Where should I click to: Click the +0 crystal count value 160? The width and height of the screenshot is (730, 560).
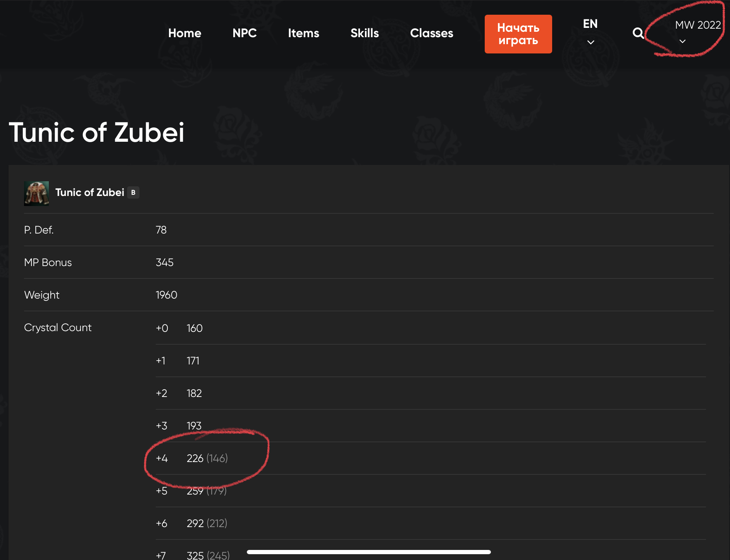tap(195, 328)
